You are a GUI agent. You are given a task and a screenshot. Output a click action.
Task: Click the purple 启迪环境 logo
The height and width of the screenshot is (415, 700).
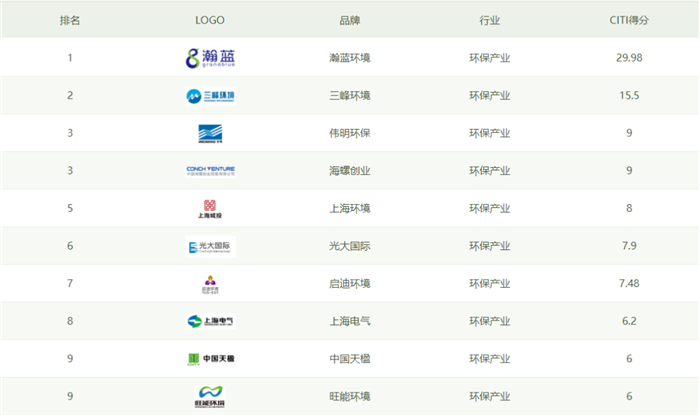210,284
